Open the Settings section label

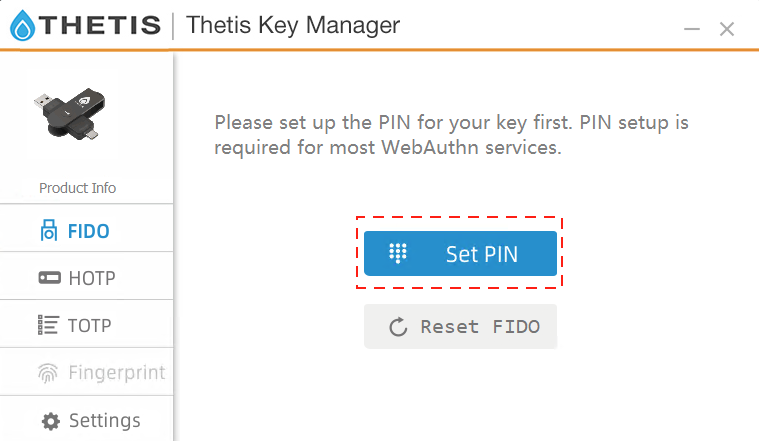[104, 420]
